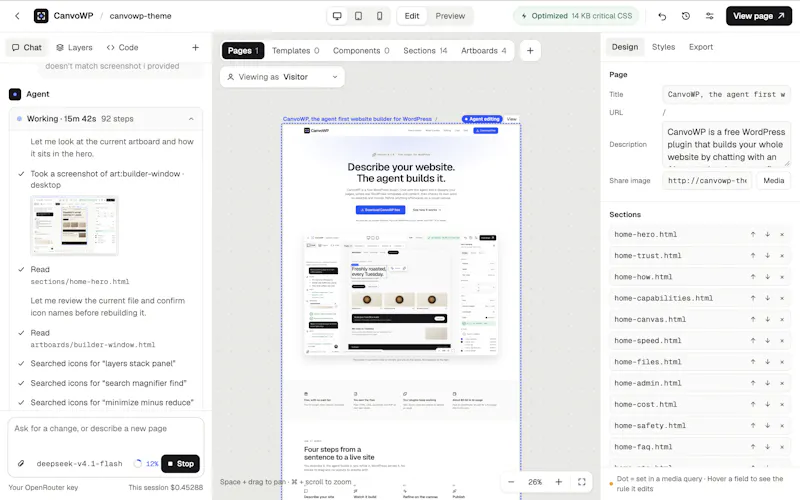Go back with the left chevron icon
Image resolution: width=800 pixels, height=500 pixels.
pos(17,16)
